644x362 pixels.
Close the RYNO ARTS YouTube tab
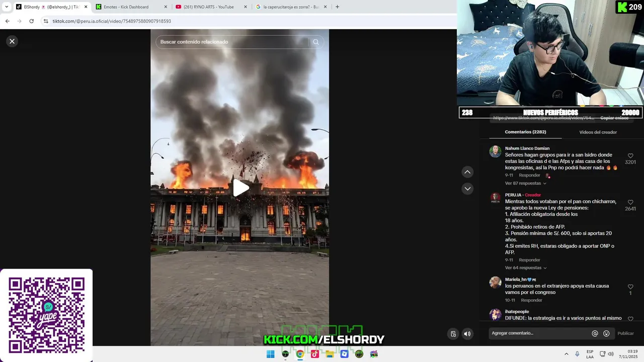(x=246, y=7)
